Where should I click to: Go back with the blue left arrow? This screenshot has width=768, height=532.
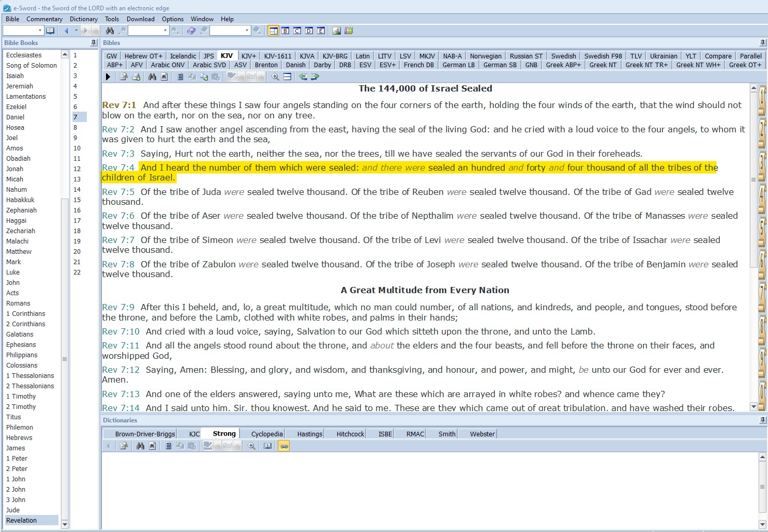pyautogui.click(x=66, y=31)
